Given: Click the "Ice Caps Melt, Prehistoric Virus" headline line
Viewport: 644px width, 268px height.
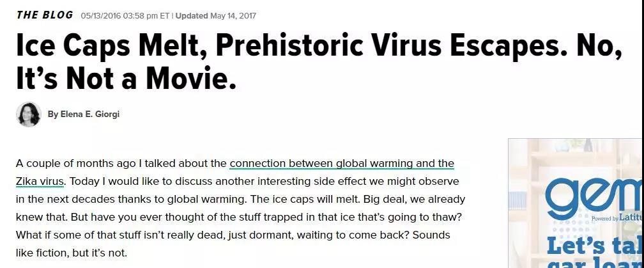Looking at the screenshot, I should pyautogui.click(x=319, y=45).
